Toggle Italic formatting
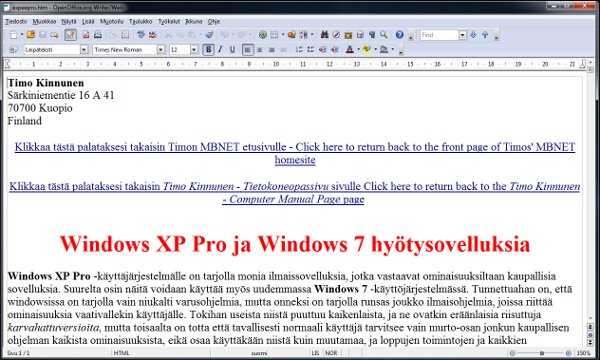 click(x=220, y=49)
